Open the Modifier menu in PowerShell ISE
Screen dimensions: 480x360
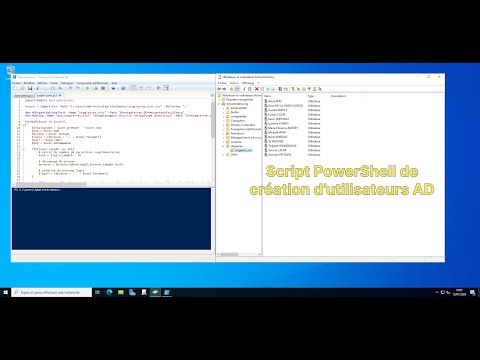pyautogui.click(x=29, y=83)
